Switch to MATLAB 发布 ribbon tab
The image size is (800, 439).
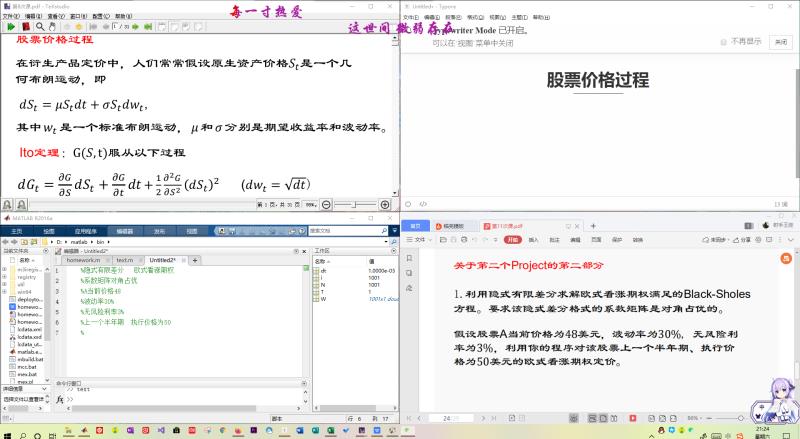pos(159,231)
